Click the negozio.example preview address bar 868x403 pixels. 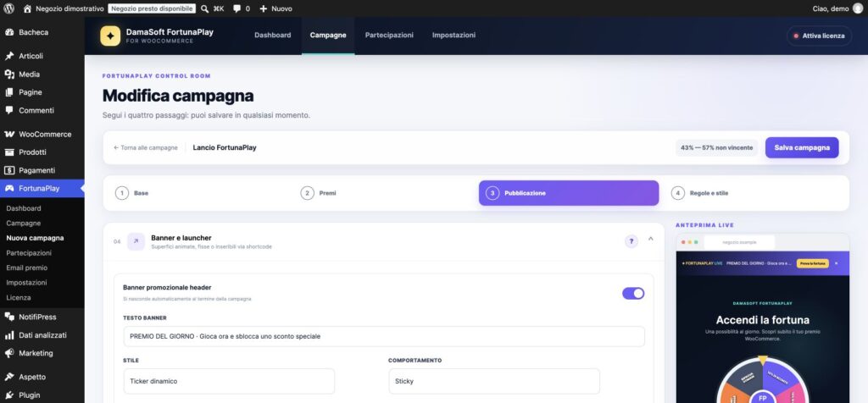pyautogui.click(x=739, y=242)
